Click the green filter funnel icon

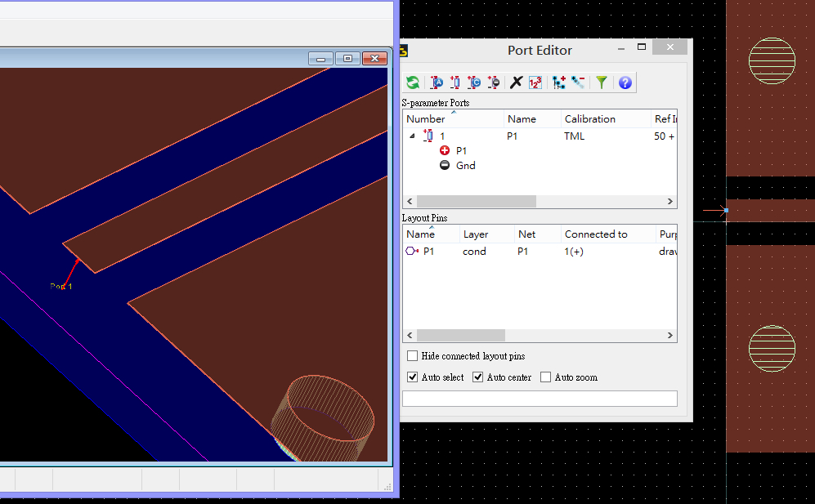click(x=602, y=83)
